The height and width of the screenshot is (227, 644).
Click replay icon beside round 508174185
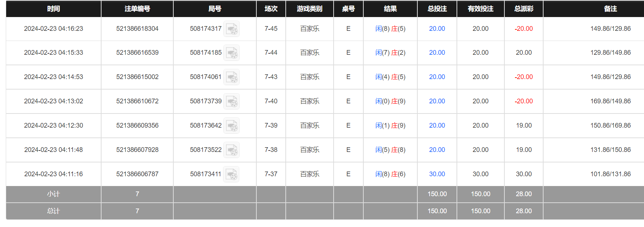(x=231, y=53)
